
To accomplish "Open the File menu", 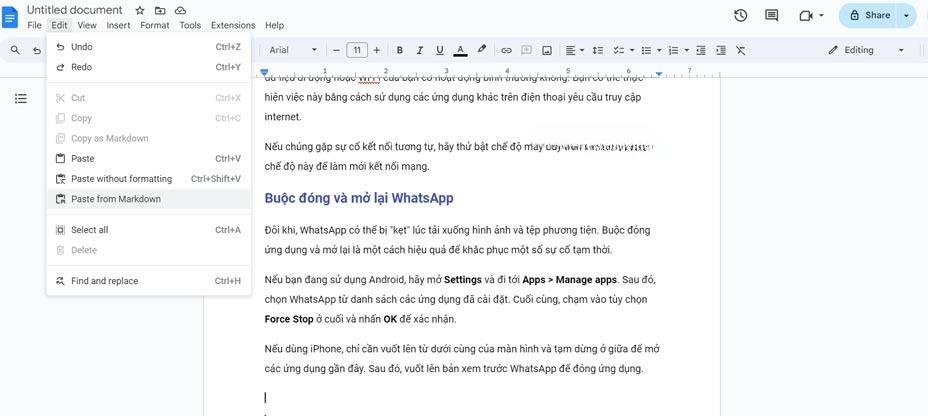I will 34,25.
